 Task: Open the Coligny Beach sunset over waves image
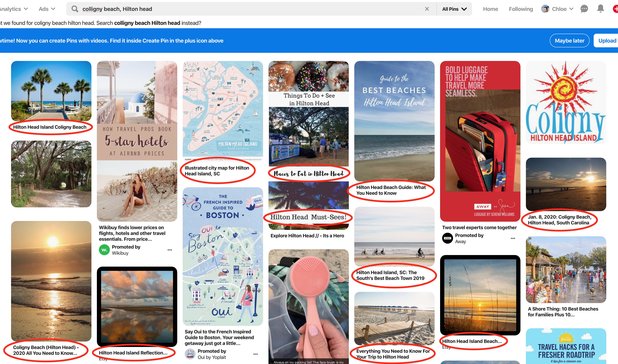[51, 281]
